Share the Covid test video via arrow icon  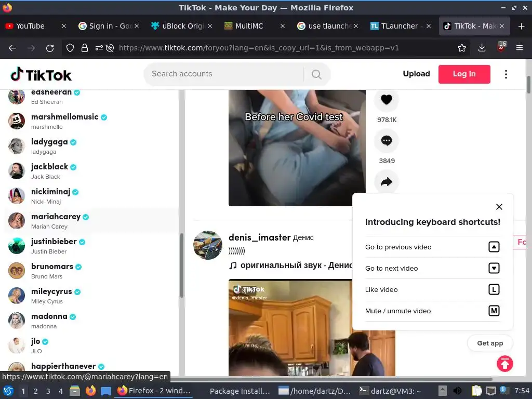[x=386, y=182]
